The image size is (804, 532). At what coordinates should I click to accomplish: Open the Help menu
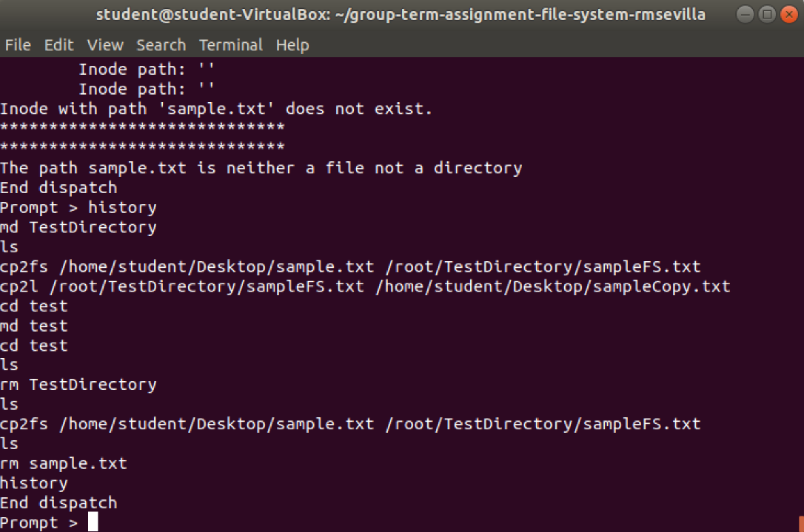[x=292, y=45]
